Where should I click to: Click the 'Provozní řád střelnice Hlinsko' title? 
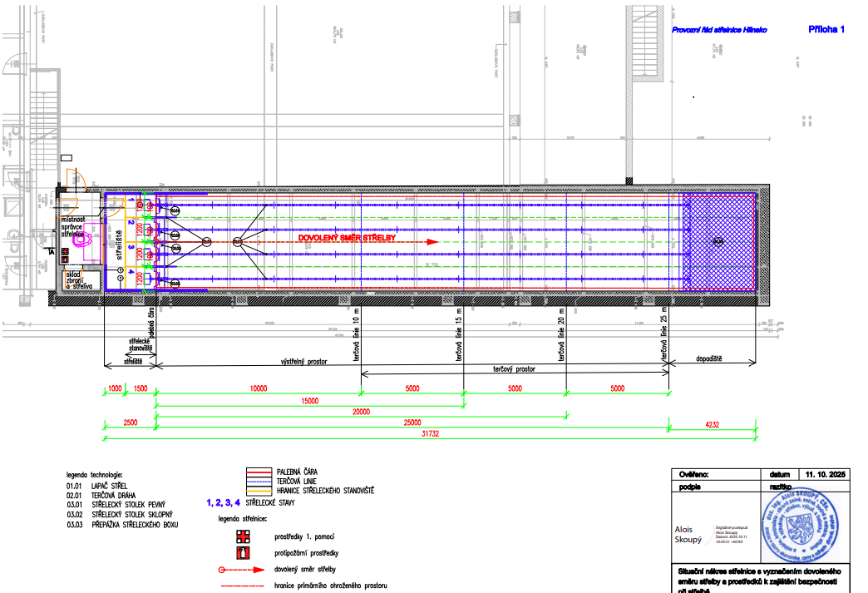point(718,30)
